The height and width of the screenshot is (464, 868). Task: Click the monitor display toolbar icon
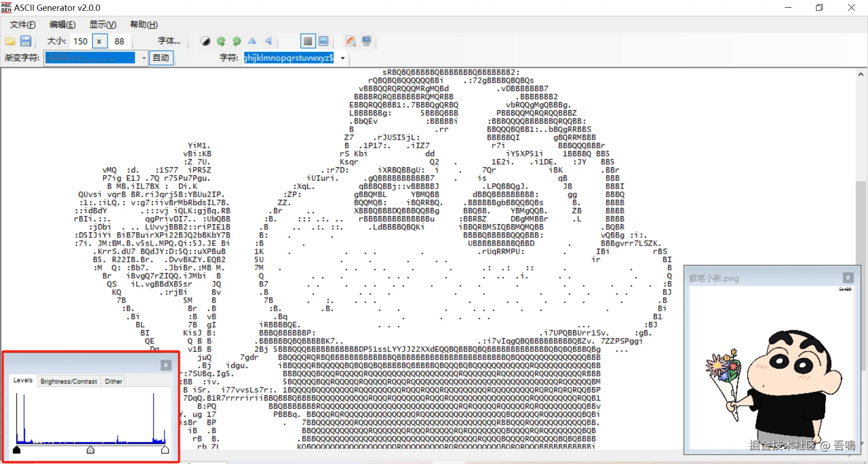367,42
